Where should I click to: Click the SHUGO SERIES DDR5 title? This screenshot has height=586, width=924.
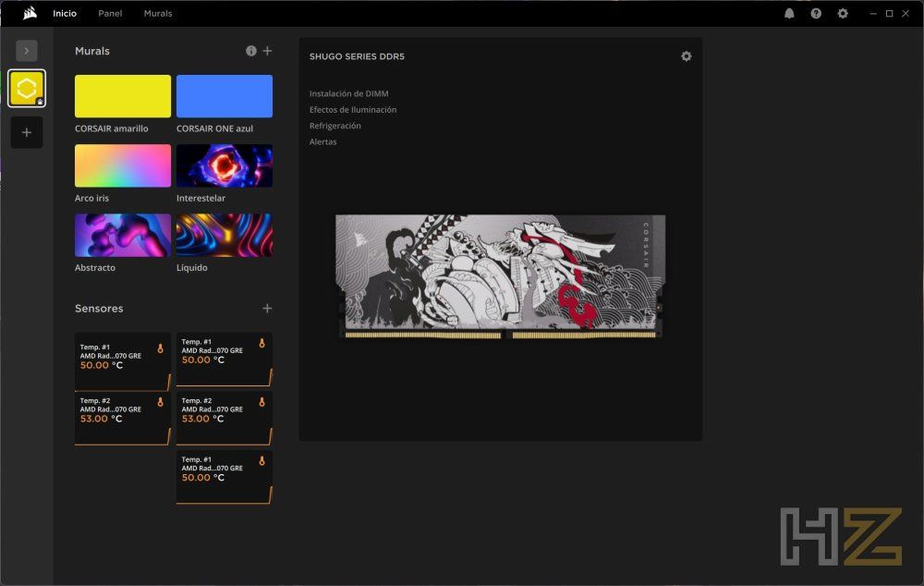[357, 56]
